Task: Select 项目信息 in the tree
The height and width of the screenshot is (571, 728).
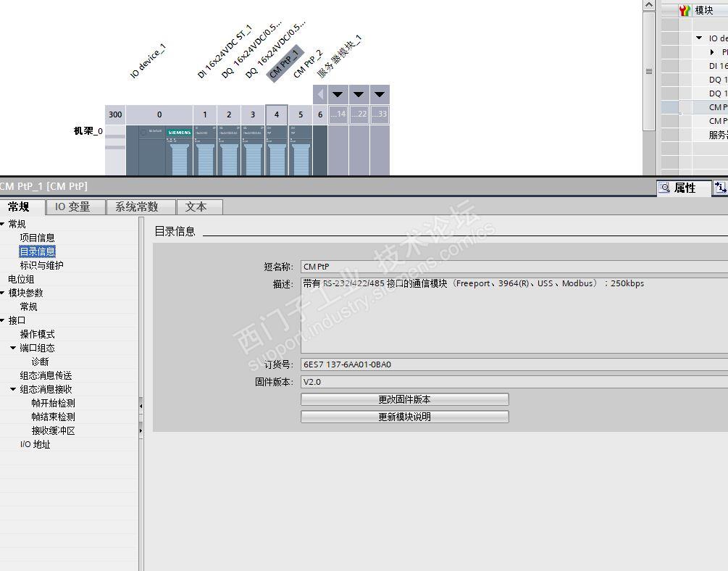Action: pyautogui.click(x=37, y=238)
